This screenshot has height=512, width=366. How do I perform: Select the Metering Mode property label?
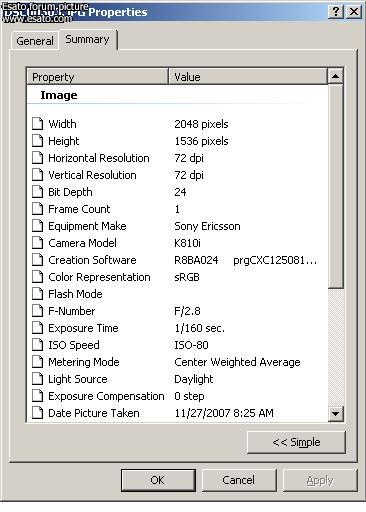point(84,362)
